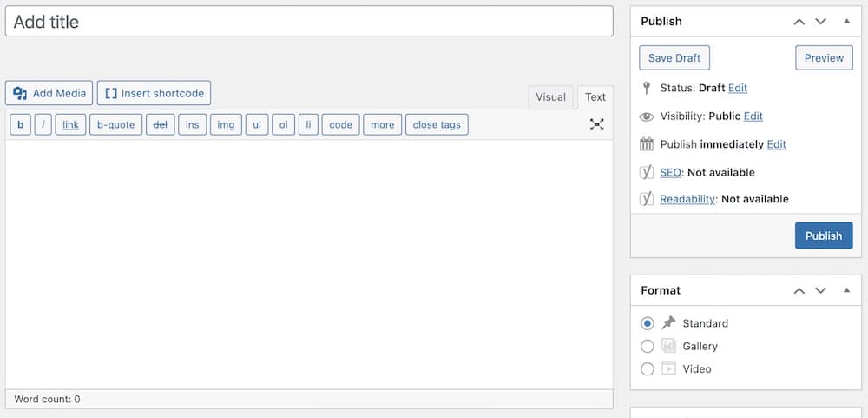Viewport: 868px width, 418px height.
Task: Insert italic tag with i button
Action: pyautogui.click(x=43, y=125)
